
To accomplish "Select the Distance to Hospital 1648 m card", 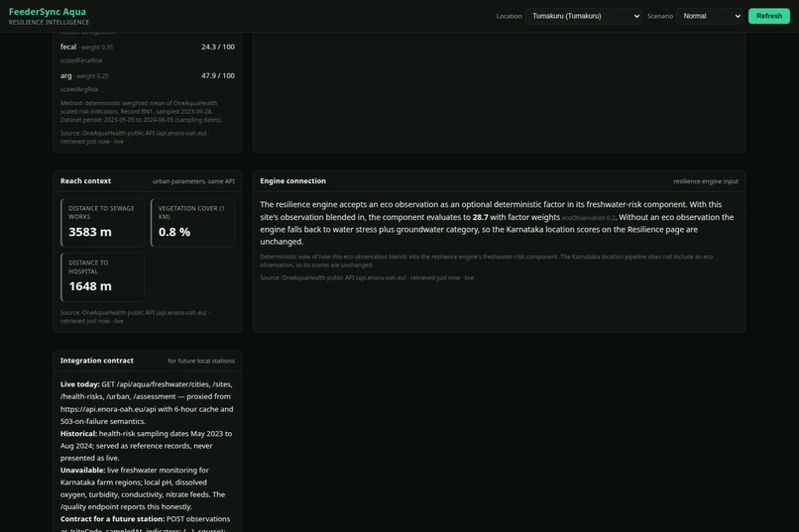I will click(x=102, y=277).
